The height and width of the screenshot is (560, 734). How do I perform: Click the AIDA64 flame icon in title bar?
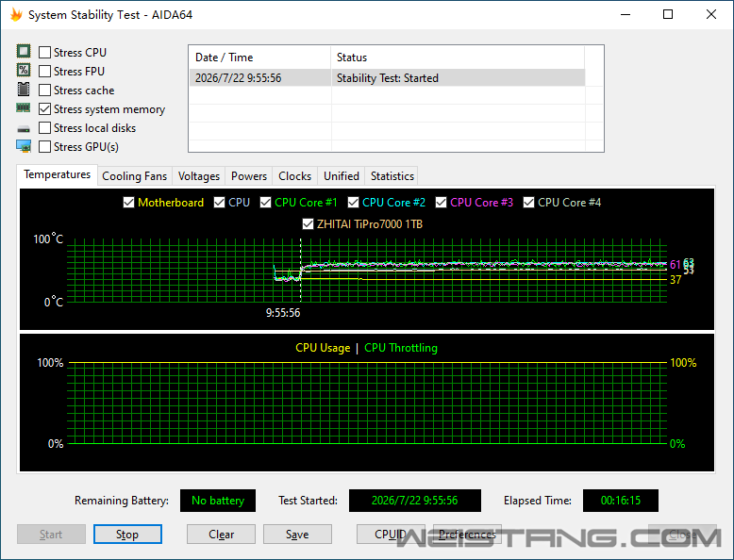pyautogui.click(x=16, y=14)
